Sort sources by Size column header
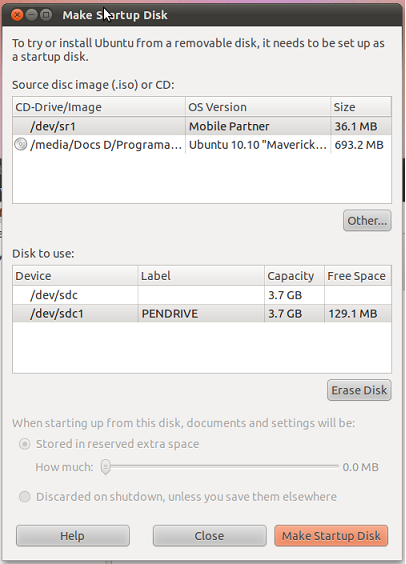The image size is (406, 564). coord(361,107)
